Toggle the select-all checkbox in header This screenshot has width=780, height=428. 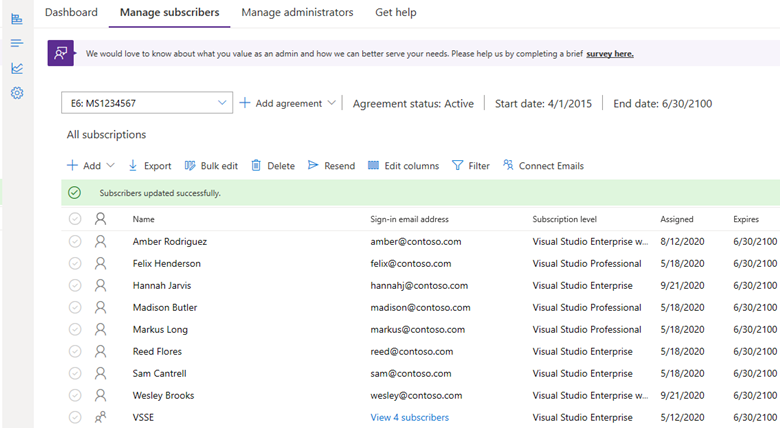point(75,219)
